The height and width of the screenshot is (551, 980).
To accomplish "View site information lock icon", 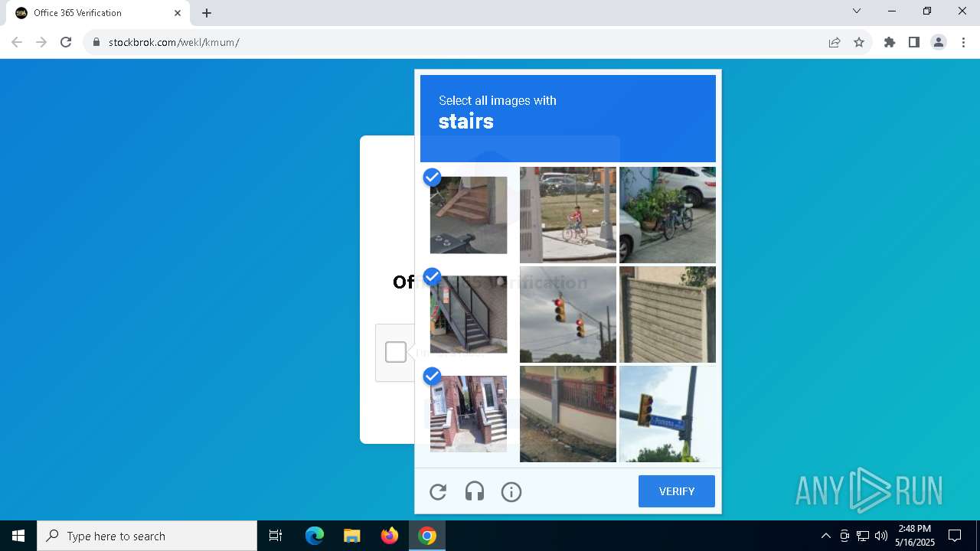I will pyautogui.click(x=96, y=42).
